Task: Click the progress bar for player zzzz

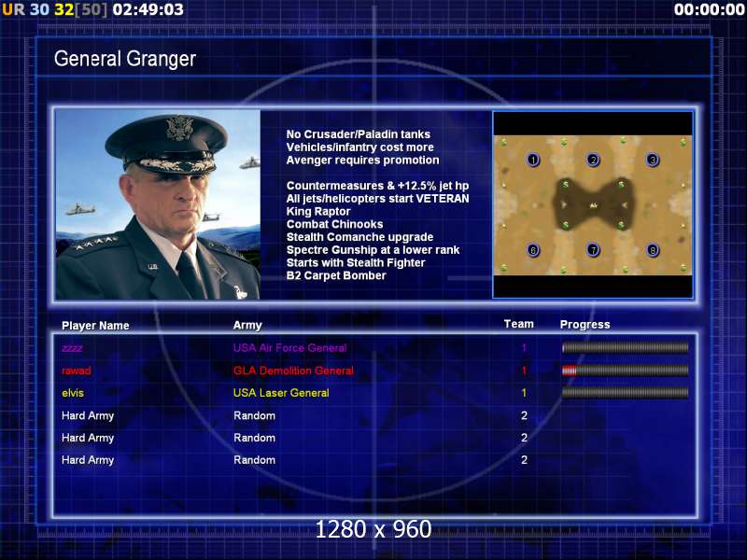Action: [x=625, y=347]
